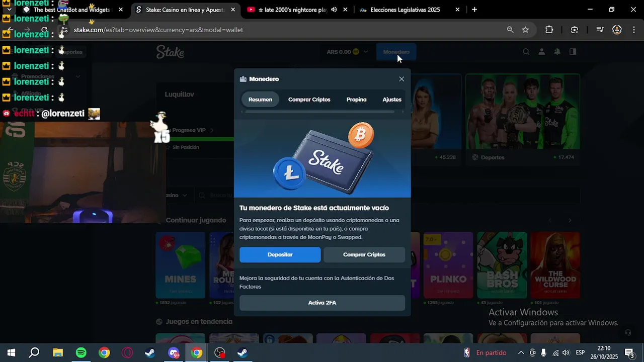Viewport: 644px width, 362px height.
Task: Open the notifications bell icon
Action: [557, 52]
